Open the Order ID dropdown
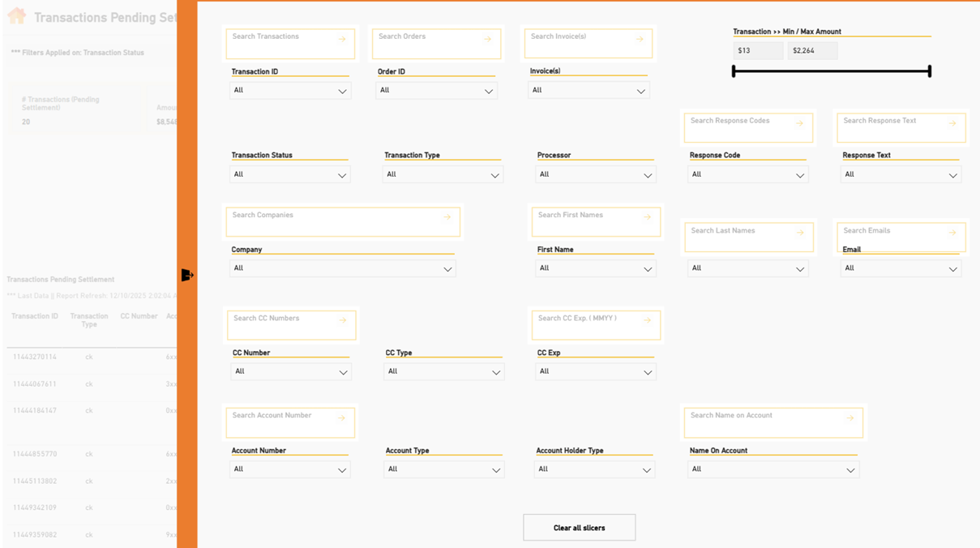The height and width of the screenshot is (548, 980). (436, 91)
